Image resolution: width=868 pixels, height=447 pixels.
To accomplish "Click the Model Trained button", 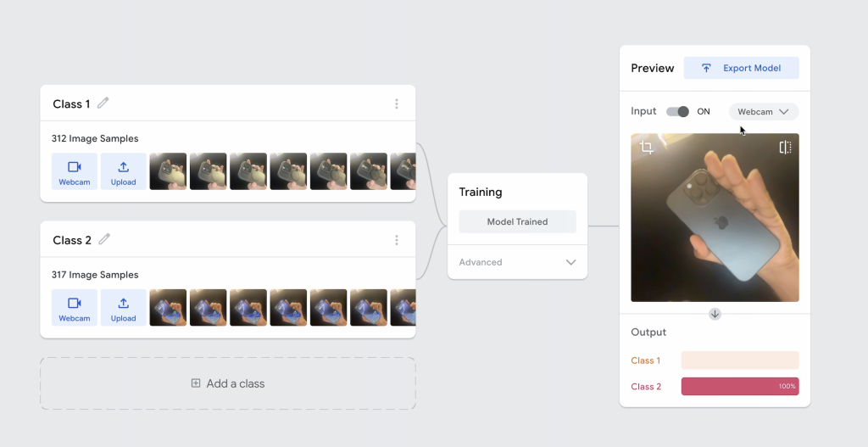I will point(517,221).
